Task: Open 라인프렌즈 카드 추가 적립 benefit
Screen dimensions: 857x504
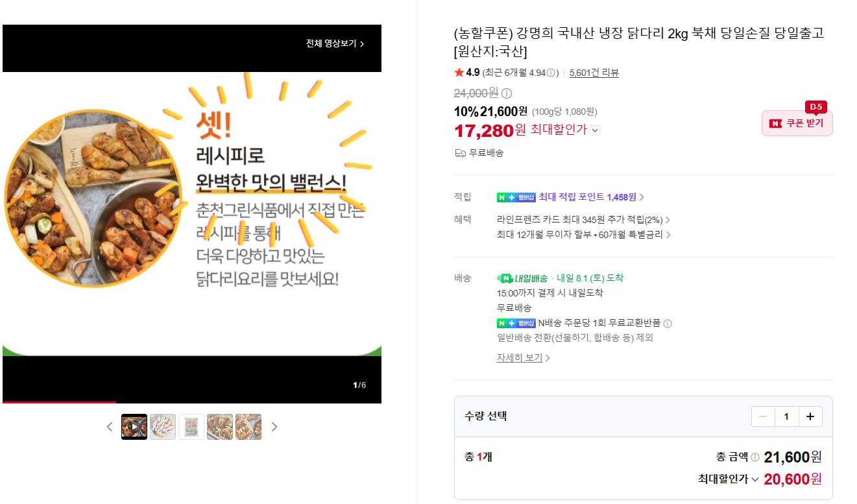Action: click(x=584, y=220)
